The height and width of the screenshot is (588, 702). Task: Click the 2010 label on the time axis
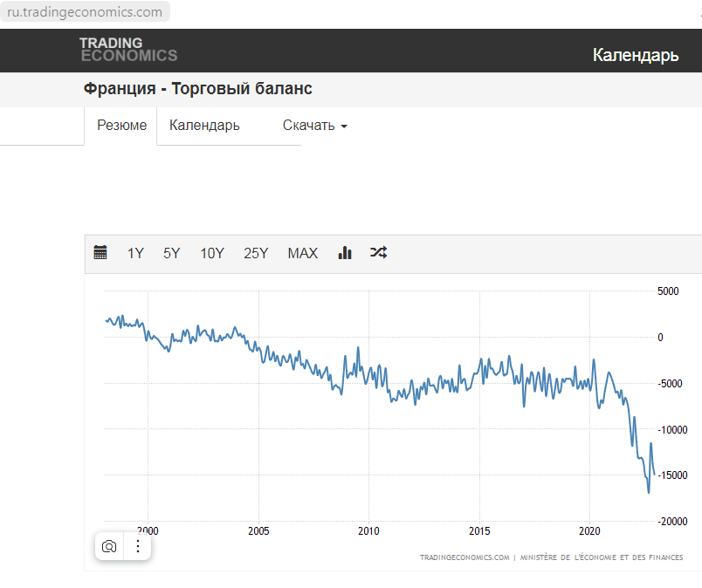tap(368, 531)
